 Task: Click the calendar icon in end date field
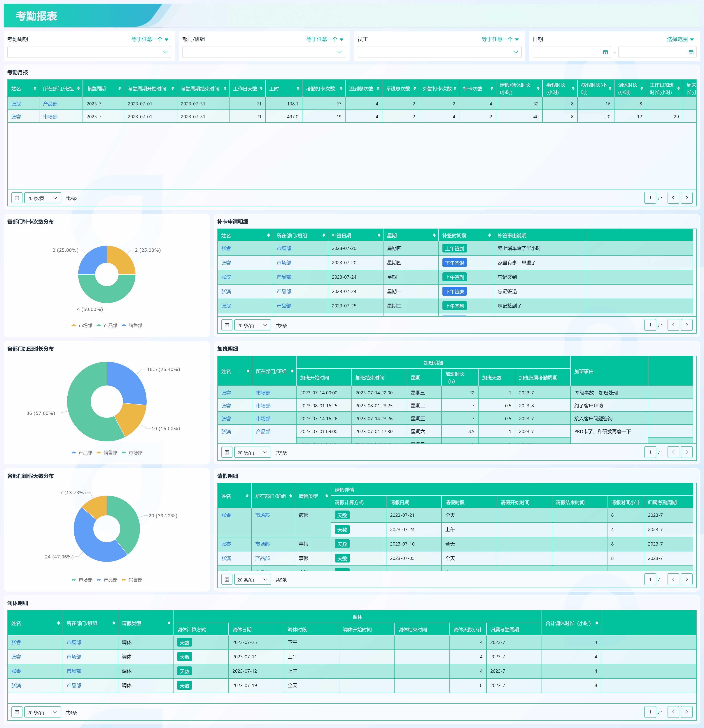click(x=691, y=52)
